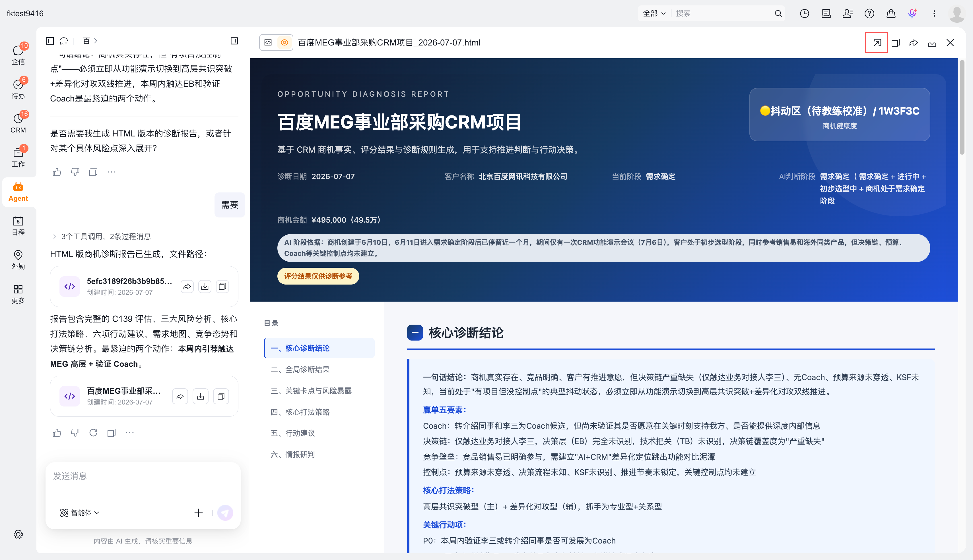Image resolution: width=973 pixels, height=560 pixels.
Task: Toggle the left conversation list panel
Action: pos(50,41)
